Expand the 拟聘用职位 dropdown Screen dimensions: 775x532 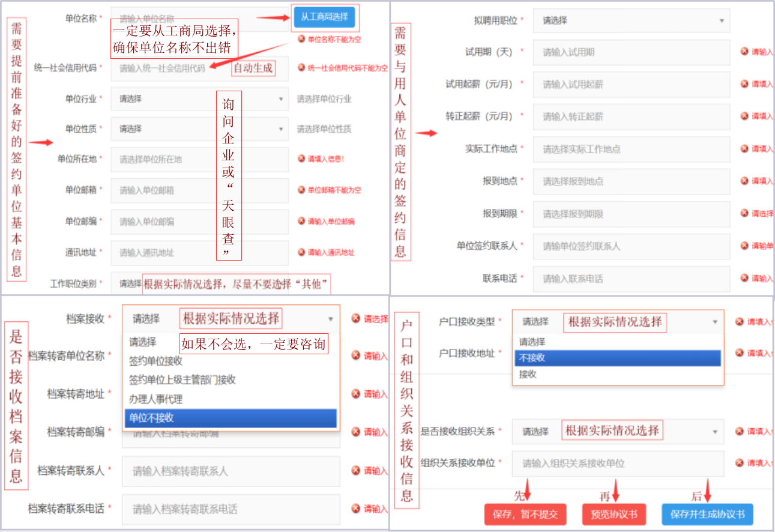[x=630, y=20]
